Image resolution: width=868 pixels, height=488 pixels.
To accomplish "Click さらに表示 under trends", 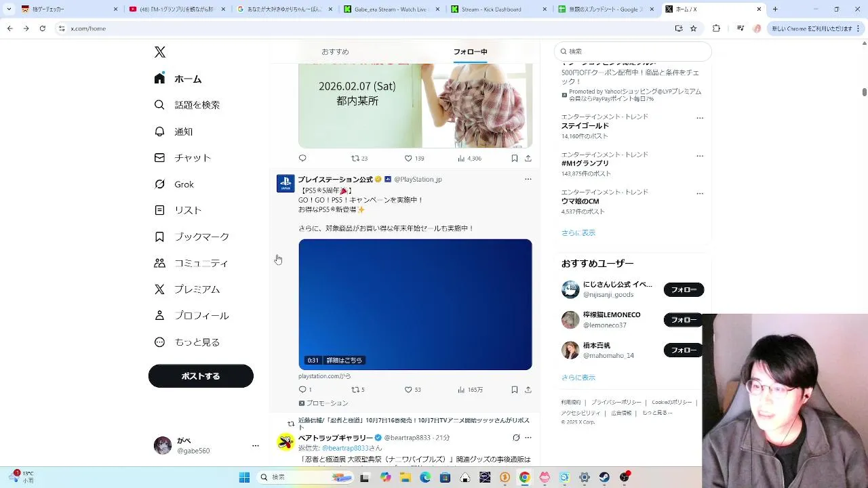I will pos(578,232).
